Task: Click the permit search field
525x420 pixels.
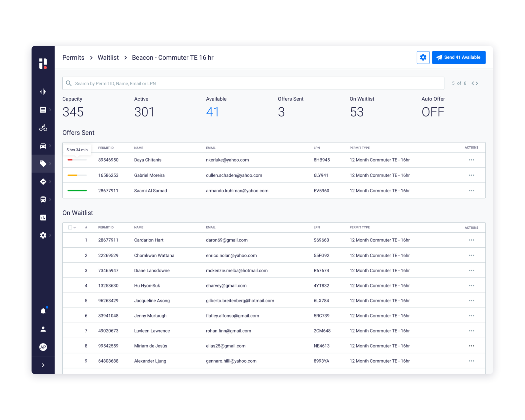Action: 253,83
